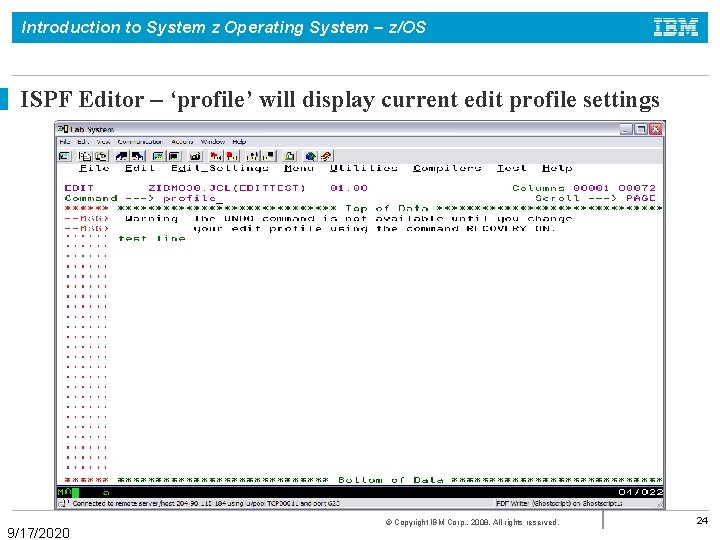Viewport: 720px width, 540px height.
Task: Click the Lab System window title icon
Action: [63, 129]
